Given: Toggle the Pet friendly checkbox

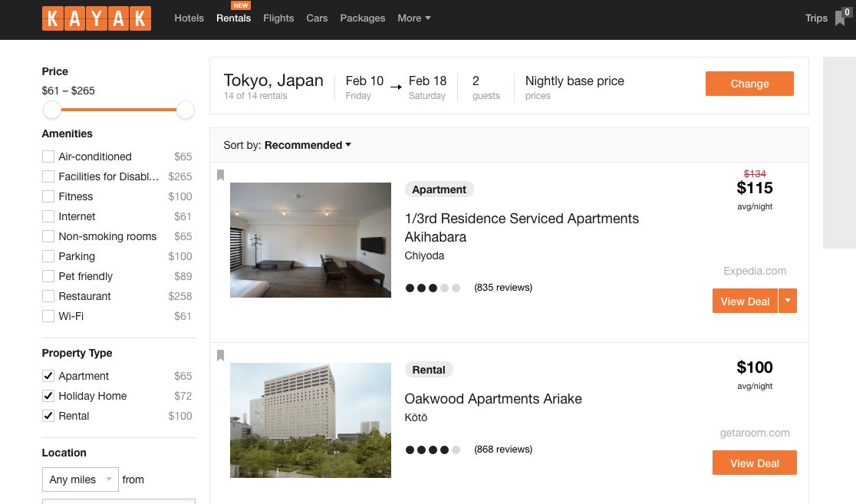Looking at the screenshot, I should pos(48,276).
